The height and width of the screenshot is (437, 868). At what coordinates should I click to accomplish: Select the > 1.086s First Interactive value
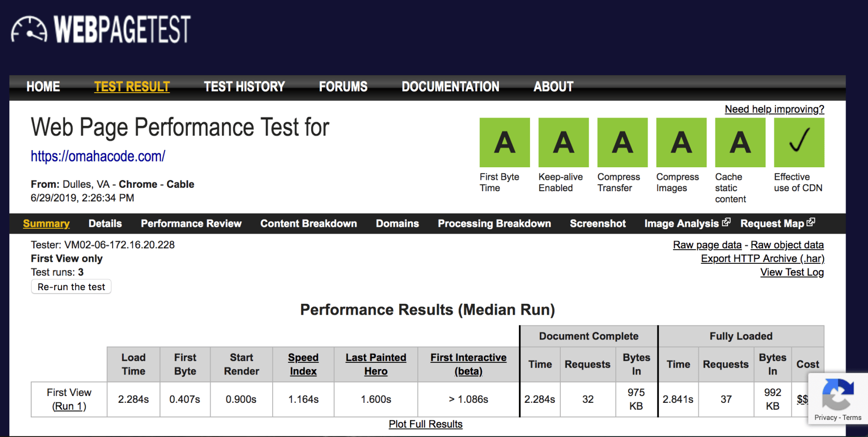pos(469,399)
